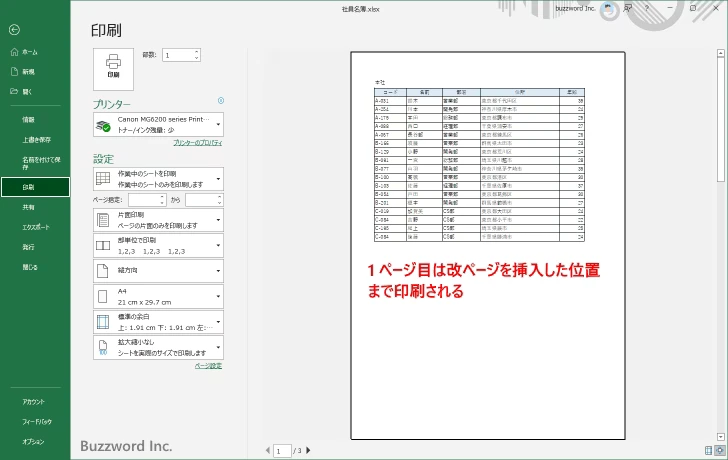Increase the start page range stepper
The width and height of the screenshot is (728, 460).
[x=162, y=197]
